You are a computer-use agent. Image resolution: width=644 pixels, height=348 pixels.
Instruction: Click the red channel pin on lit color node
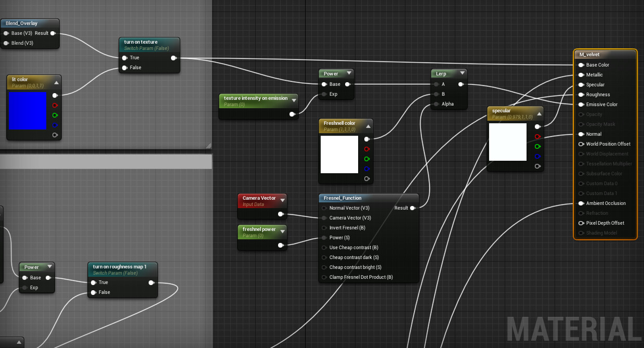(55, 105)
